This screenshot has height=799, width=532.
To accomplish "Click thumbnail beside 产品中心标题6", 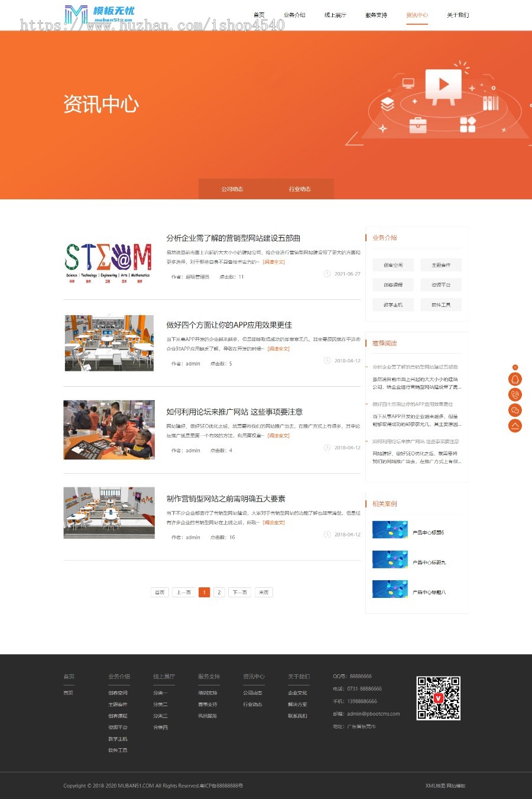I will point(390,530).
